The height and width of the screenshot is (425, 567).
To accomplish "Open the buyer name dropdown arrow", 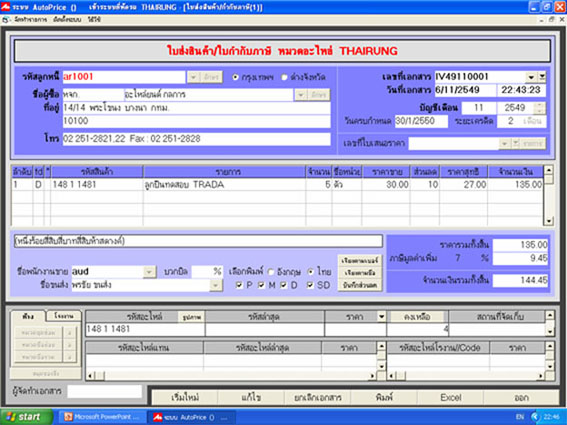I will point(300,95).
